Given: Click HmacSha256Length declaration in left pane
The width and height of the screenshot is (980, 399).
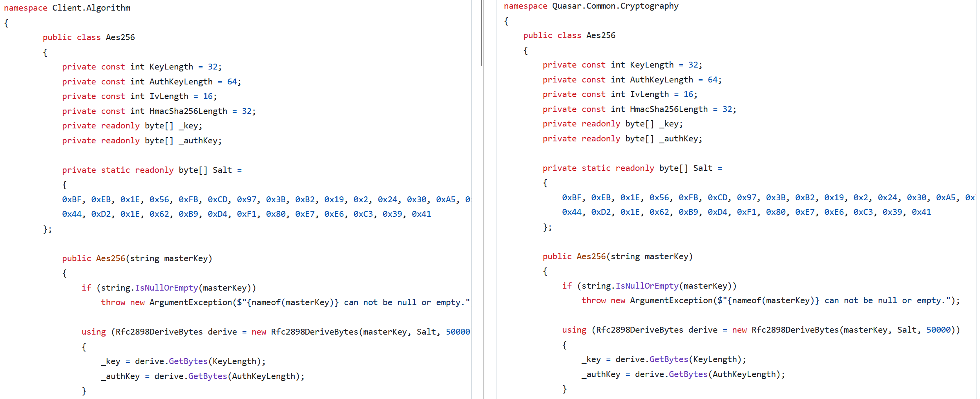Looking at the screenshot, I should coord(159,111).
